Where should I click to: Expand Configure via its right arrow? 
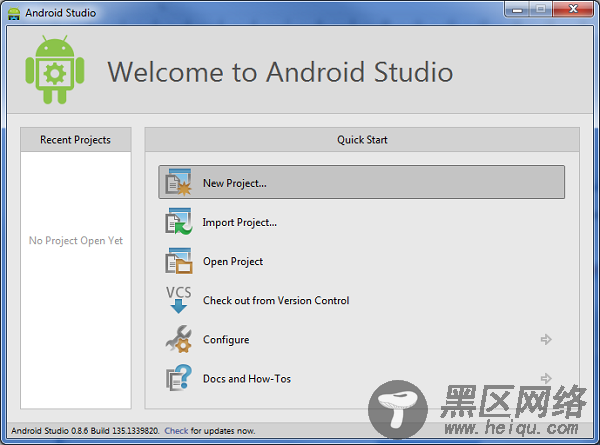click(546, 339)
